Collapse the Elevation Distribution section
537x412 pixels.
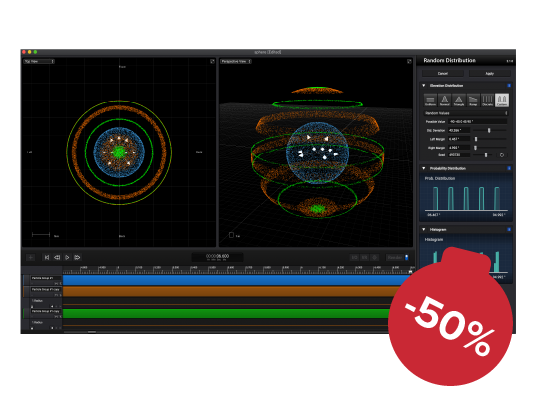424,86
